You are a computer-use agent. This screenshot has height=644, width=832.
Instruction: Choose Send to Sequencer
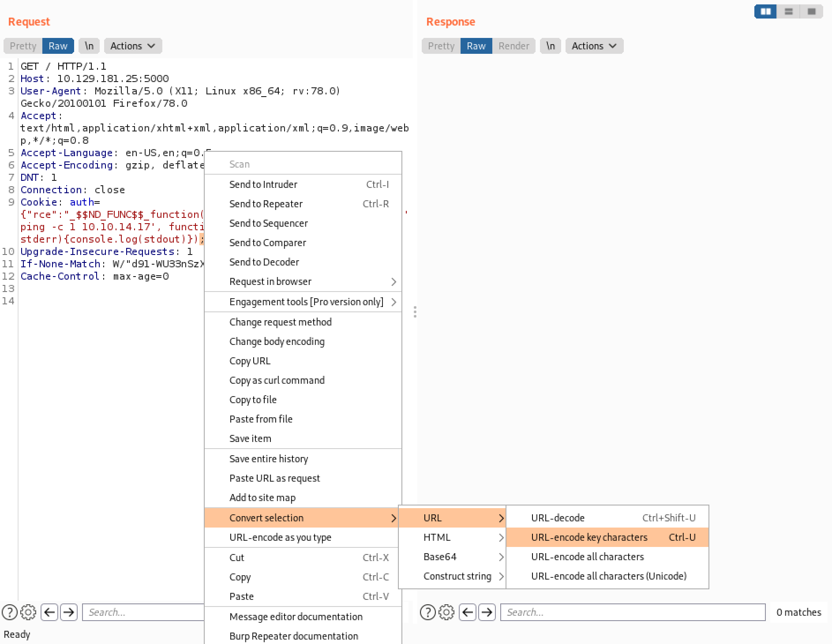tap(303, 223)
